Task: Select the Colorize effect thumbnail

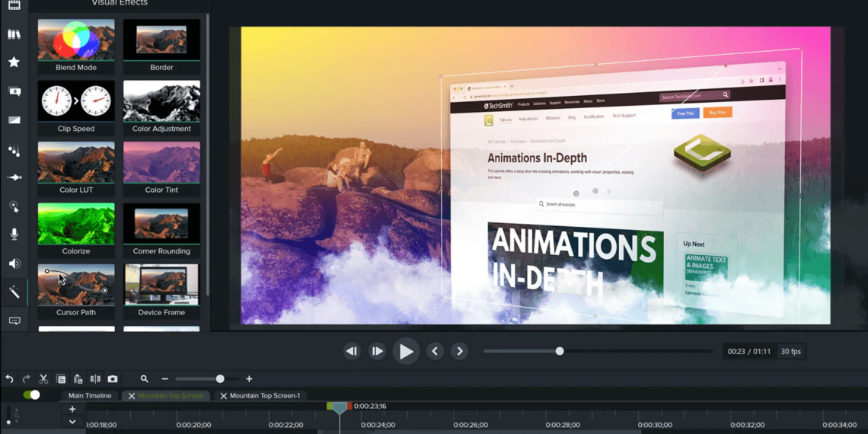Action: point(76,231)
